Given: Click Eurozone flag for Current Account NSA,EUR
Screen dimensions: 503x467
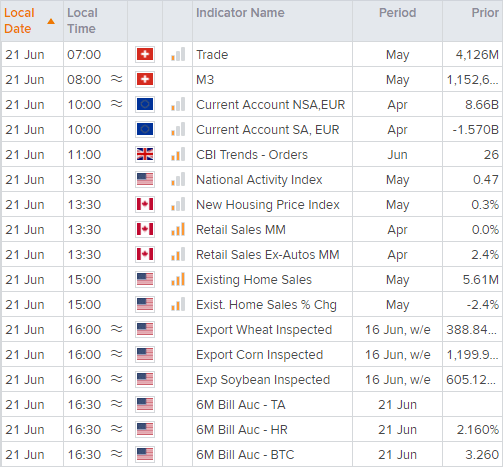Looking at the screenshot, I should pyautogui.click(x=145, y=104).
